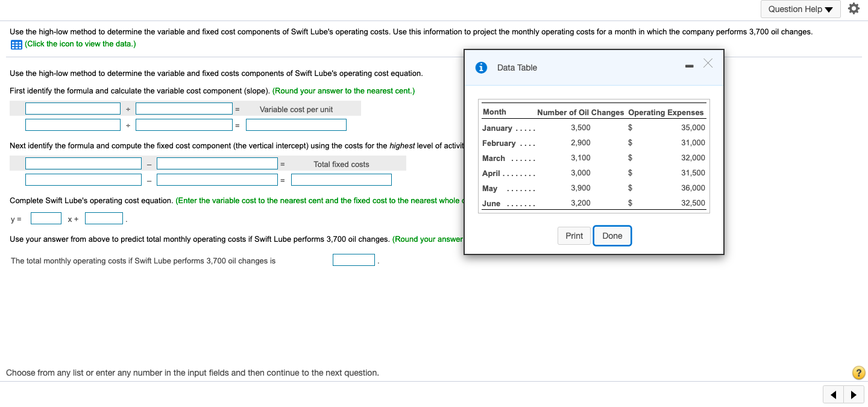Click the Done button to dismiss the data

click(612, 236)
